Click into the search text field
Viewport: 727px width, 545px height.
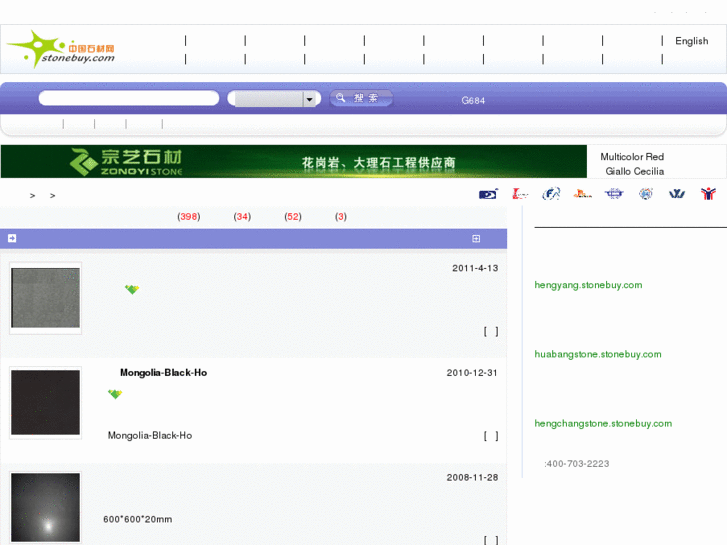128,98
